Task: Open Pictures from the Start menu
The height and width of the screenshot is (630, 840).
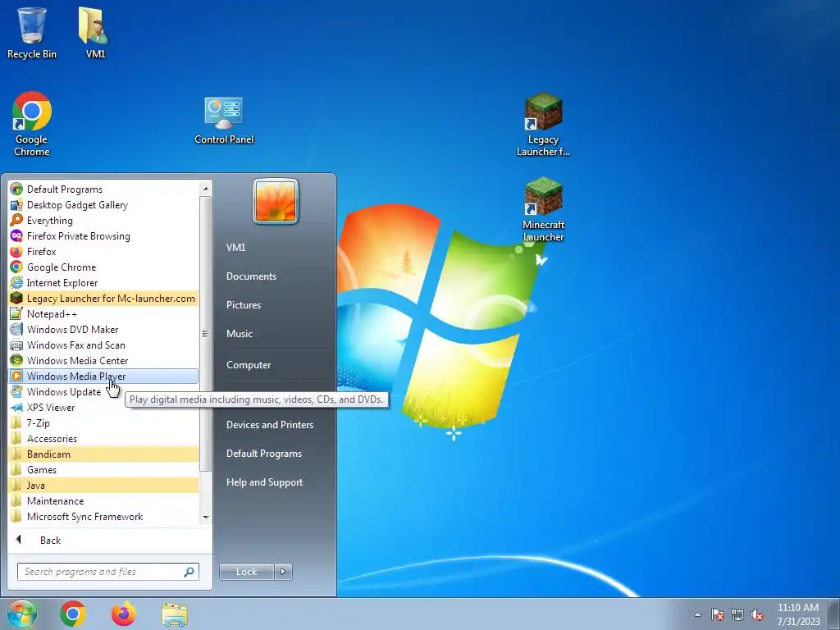Action: tap(274, 305)
